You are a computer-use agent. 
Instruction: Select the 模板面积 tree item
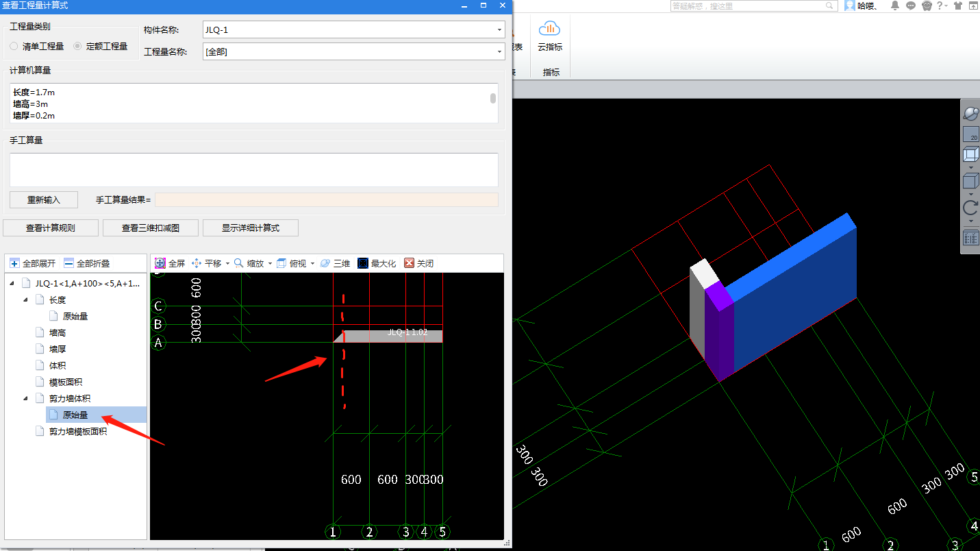[66, 382]
